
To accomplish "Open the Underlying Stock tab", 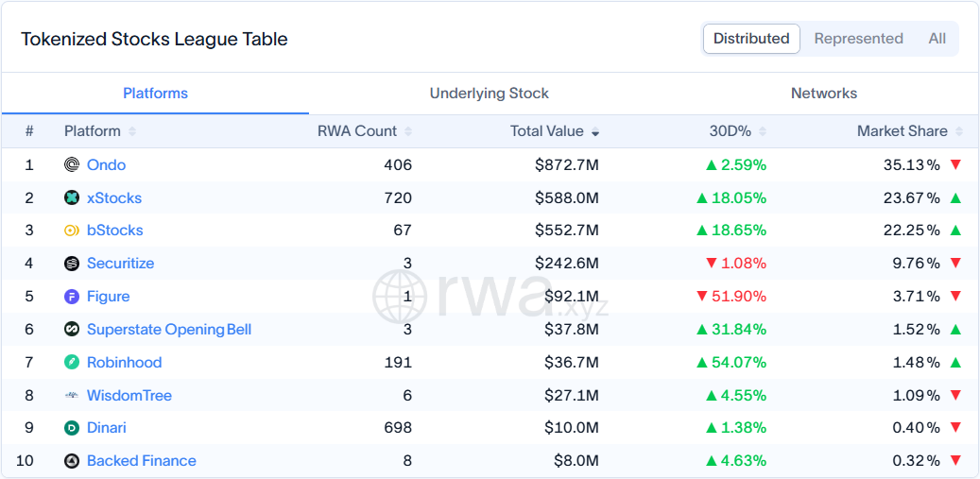I will 489,94.
